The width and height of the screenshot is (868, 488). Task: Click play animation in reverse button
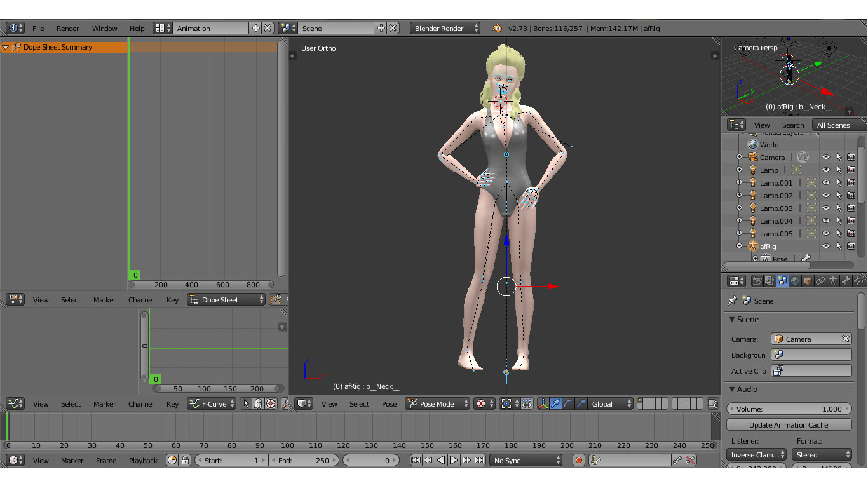441,460
